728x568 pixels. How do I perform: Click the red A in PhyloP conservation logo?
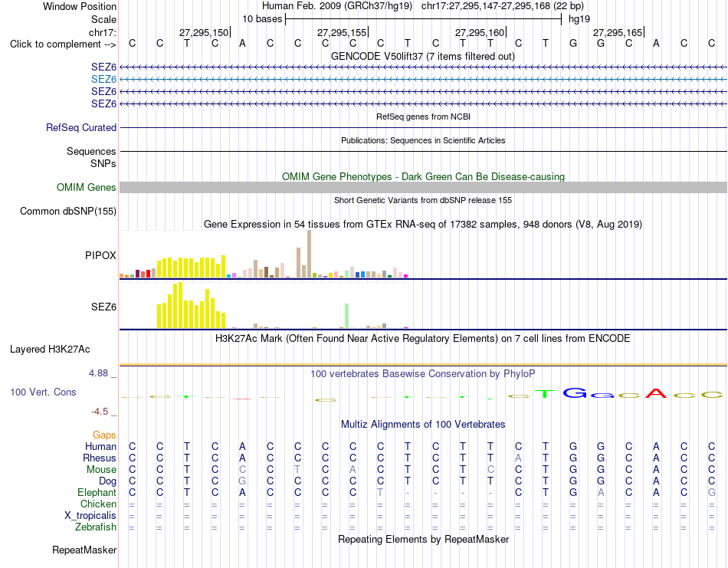click(655, 393)
